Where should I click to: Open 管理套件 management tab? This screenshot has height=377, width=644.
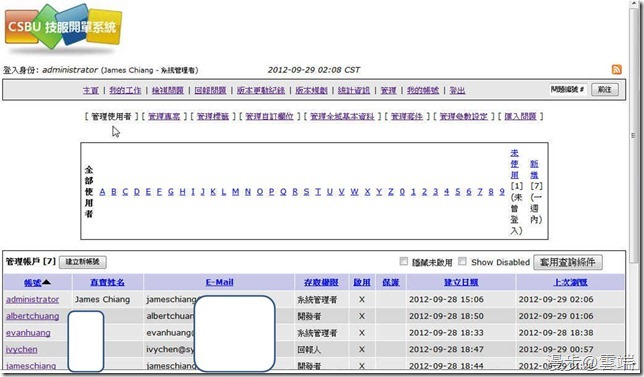(407, 116)
